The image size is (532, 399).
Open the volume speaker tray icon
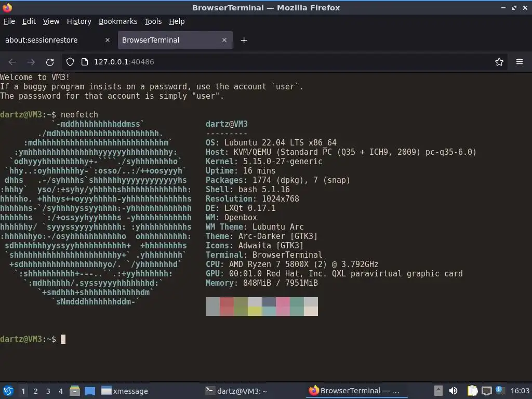[453, 391]
